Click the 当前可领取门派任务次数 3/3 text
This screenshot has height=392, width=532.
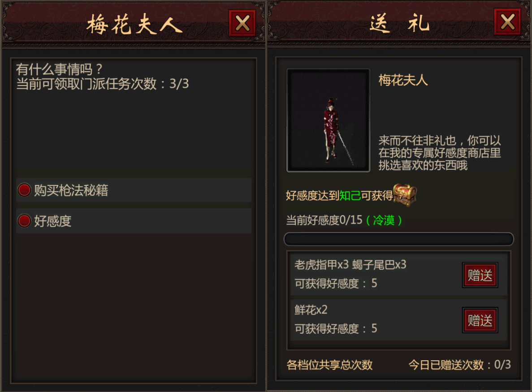[103, 84]
